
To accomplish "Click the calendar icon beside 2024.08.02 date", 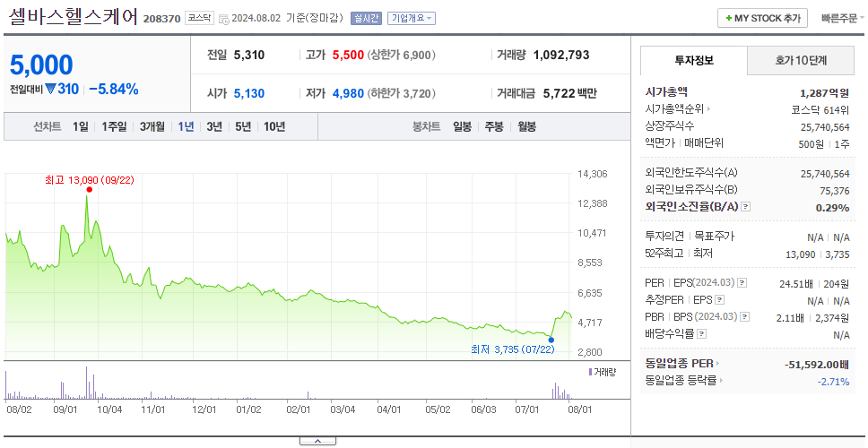I will 224,19.
